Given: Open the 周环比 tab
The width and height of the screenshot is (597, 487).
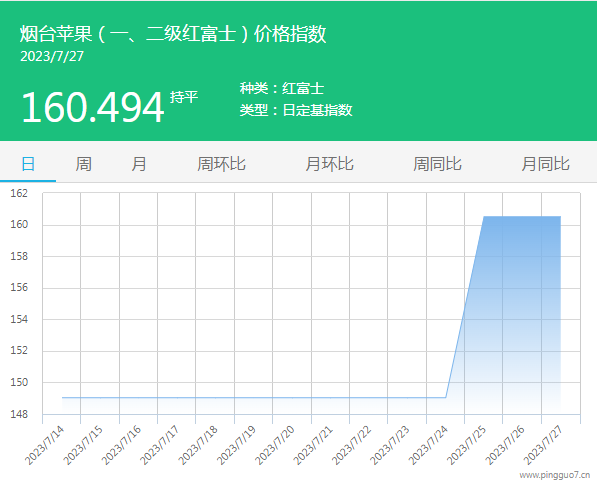Looking at the screenshot, I should pyautogui.click(x=221, y=164).
